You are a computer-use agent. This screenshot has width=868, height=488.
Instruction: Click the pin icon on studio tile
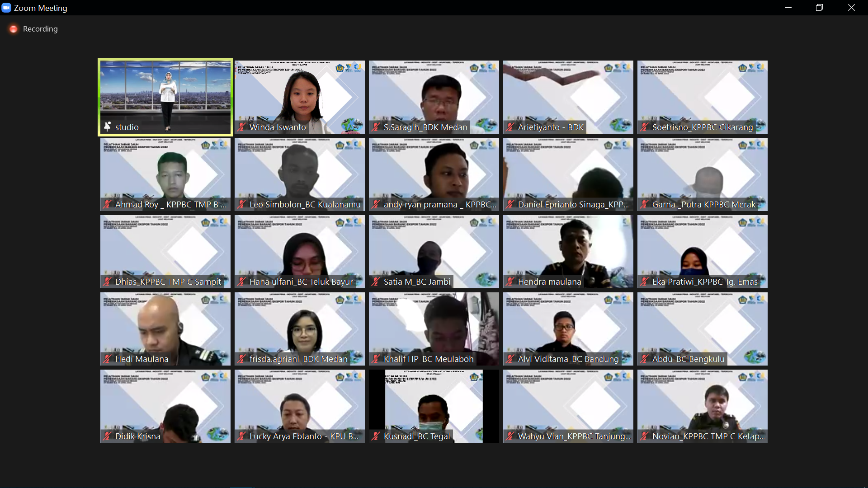coord(107,127)
